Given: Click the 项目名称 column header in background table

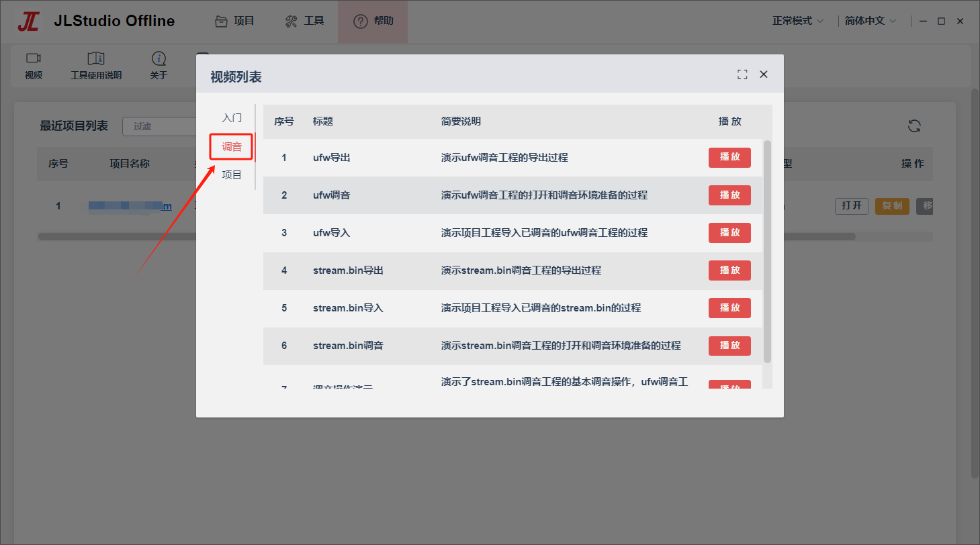Looking at the screenshot, I should [x=130, y=163].
